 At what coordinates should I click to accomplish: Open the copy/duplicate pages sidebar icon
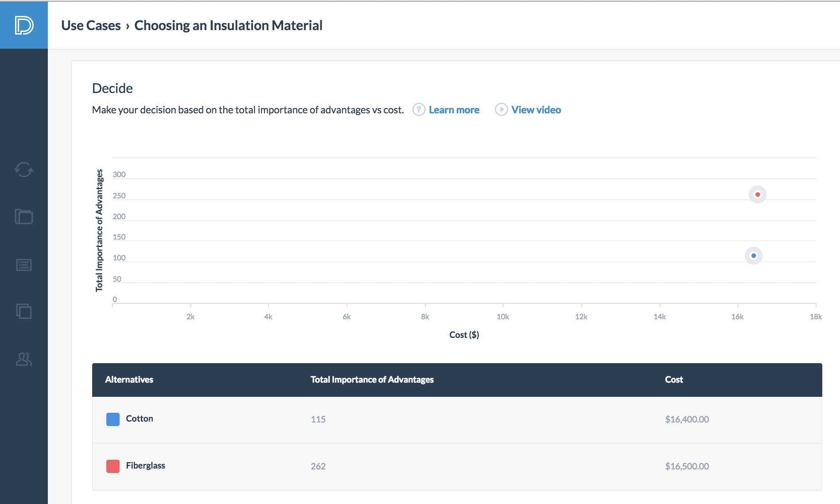(x=24, y=311)
